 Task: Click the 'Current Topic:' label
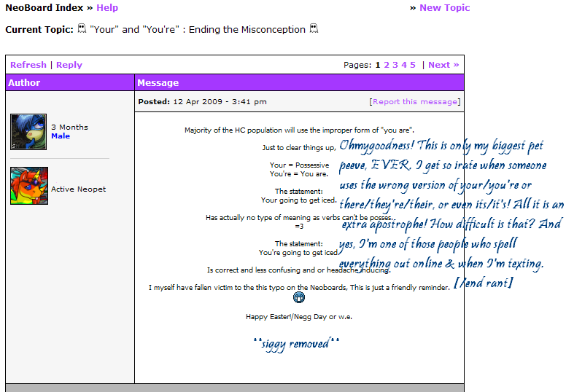(39, 29)
